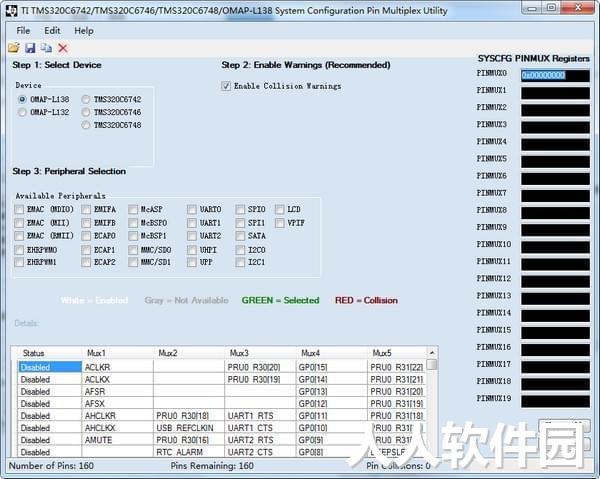Click the RTC_ALARM cell in Mux2
Screen dimensions: 600x479
click(x=189, y=452)
